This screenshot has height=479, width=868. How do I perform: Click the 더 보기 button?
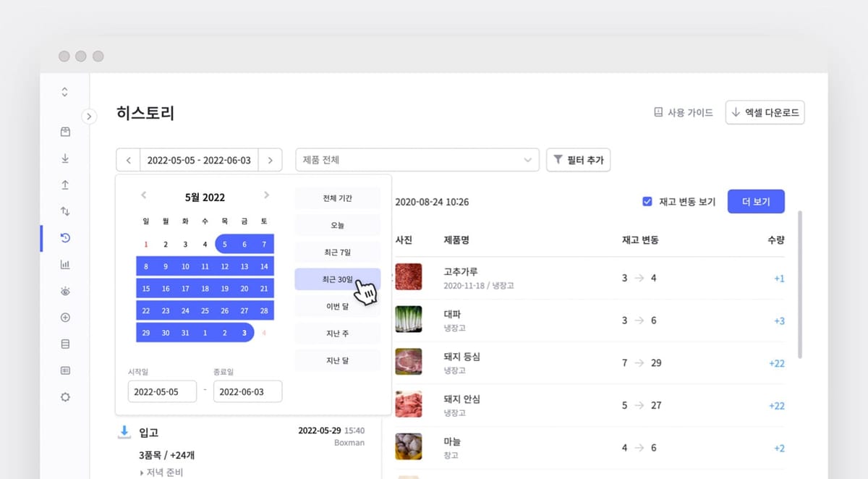pos(755,201)
